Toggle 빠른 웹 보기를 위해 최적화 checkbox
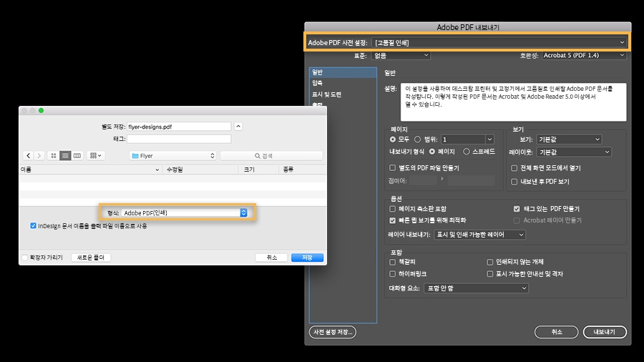The width and height of the screenshot is (644, 362). [x=393, y=220]
